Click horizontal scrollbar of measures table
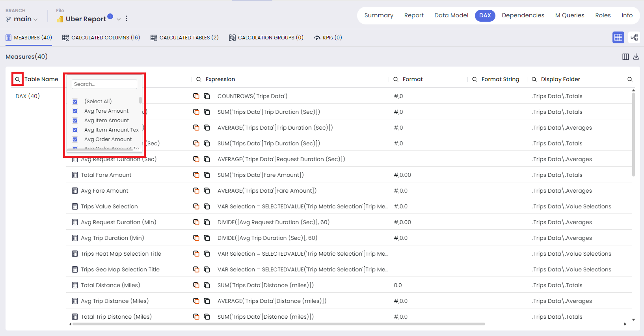 coord(279,324)
